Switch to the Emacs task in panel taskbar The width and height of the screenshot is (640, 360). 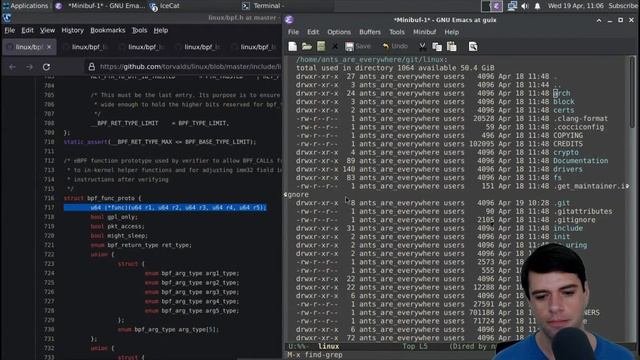point(100,6)
